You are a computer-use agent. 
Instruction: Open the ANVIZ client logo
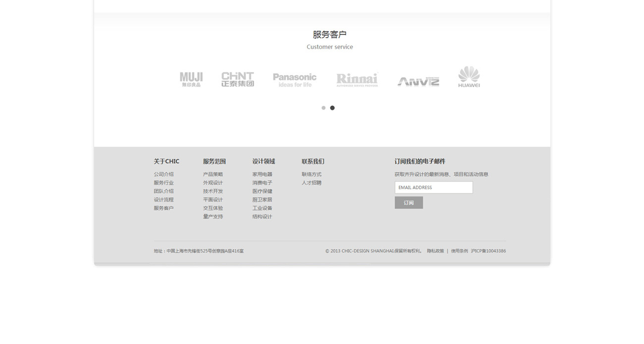point(418,81)
